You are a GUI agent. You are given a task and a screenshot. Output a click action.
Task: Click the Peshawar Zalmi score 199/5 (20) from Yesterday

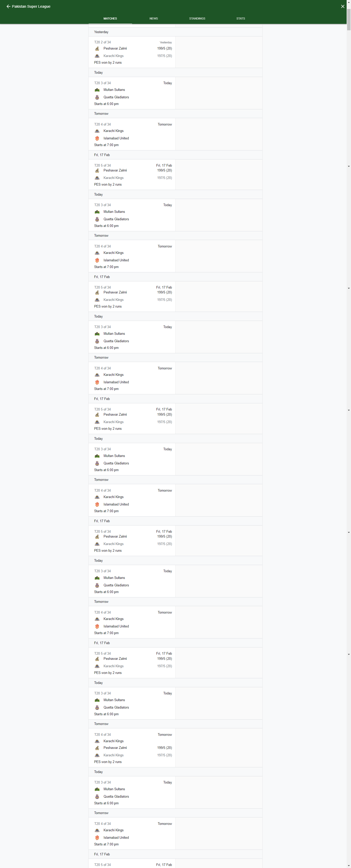point(164,49)
